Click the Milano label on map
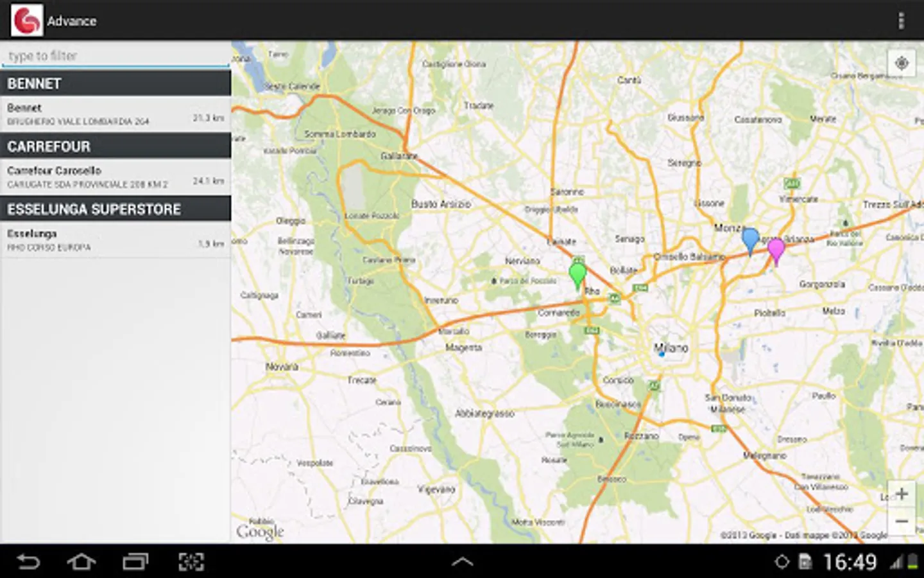924x578 pixels. 671,347
